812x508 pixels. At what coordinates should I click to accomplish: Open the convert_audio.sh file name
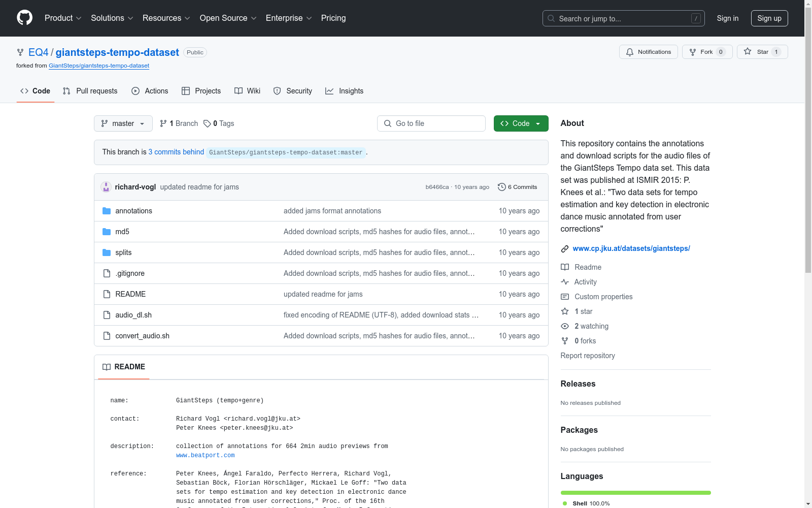click(x=143, y=336)
